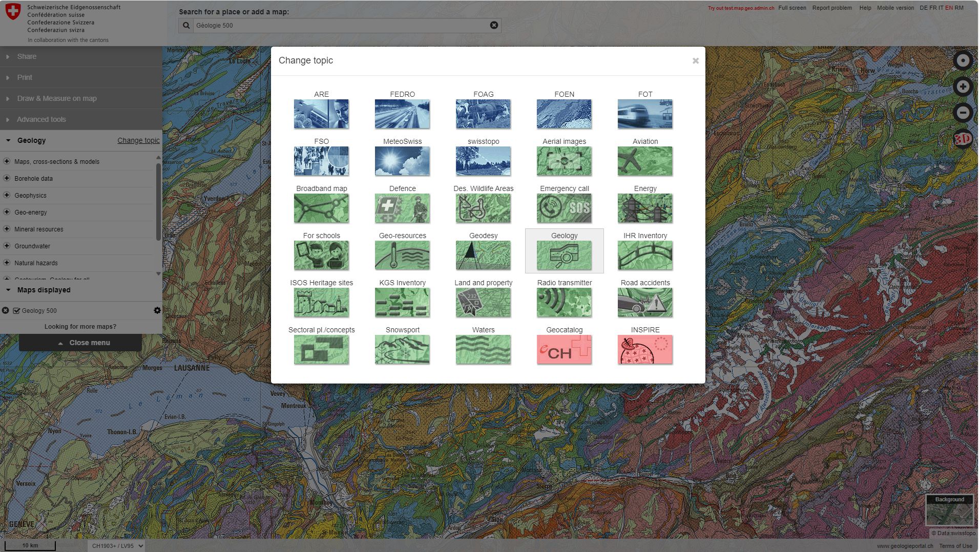Open Geology 500 layer settings gear
This screenshot has width=980, height=552.
click(157, 310)
